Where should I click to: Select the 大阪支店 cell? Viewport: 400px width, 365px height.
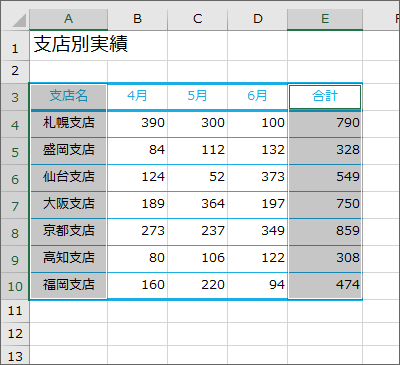(68, 205)
